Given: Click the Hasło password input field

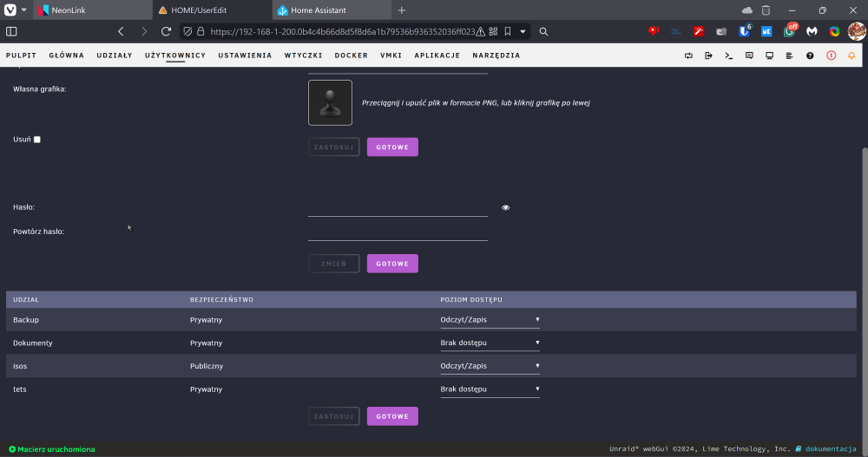Looking at the screenshot, I should coord(398,207).
